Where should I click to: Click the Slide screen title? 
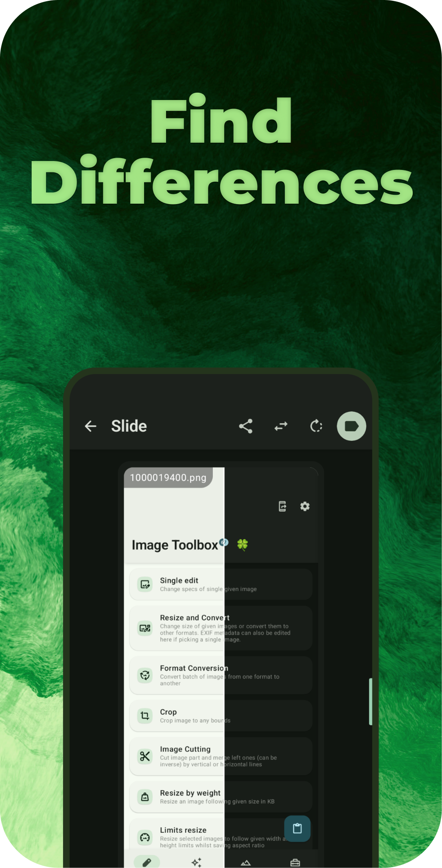(x=129, y=426)
